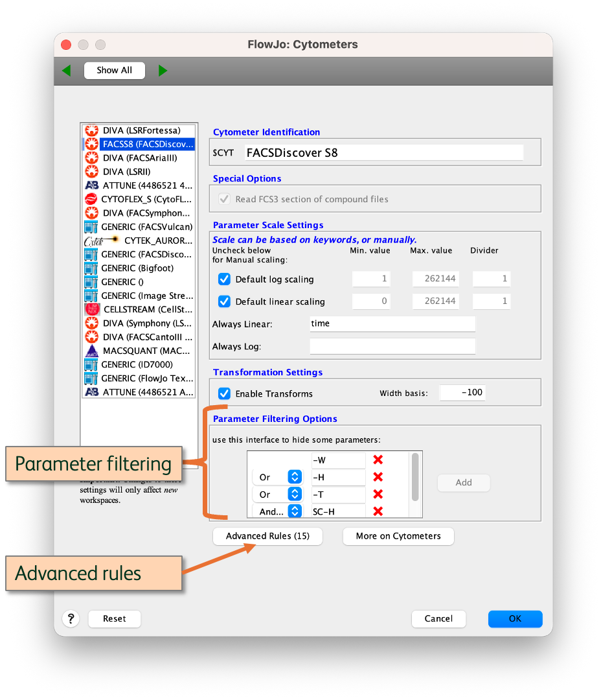
Task: Open the Or operator dropdown for -T
Action: pos(295,495)
